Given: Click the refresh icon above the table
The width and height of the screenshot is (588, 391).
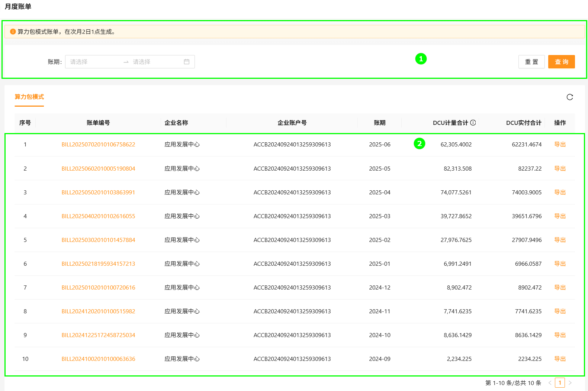Looking at the screenshot, I should pyautogui.click(x=569, y=97).
